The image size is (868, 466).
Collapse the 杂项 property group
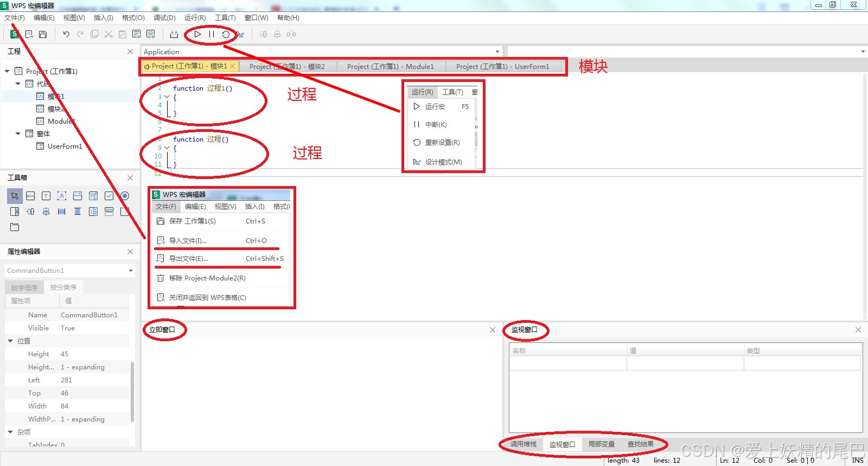click(10, 432)
